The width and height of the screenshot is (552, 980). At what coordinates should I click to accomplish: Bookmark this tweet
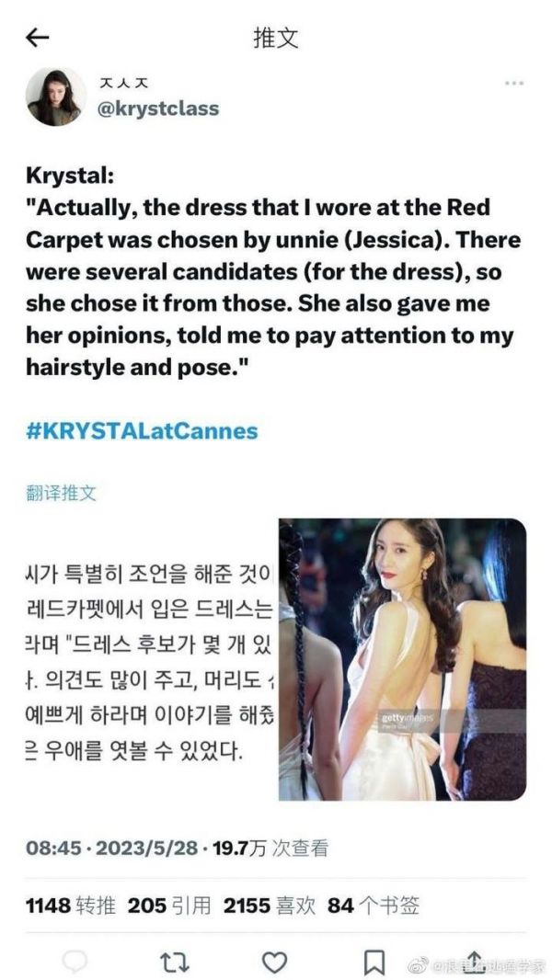(x=374, y=963)
